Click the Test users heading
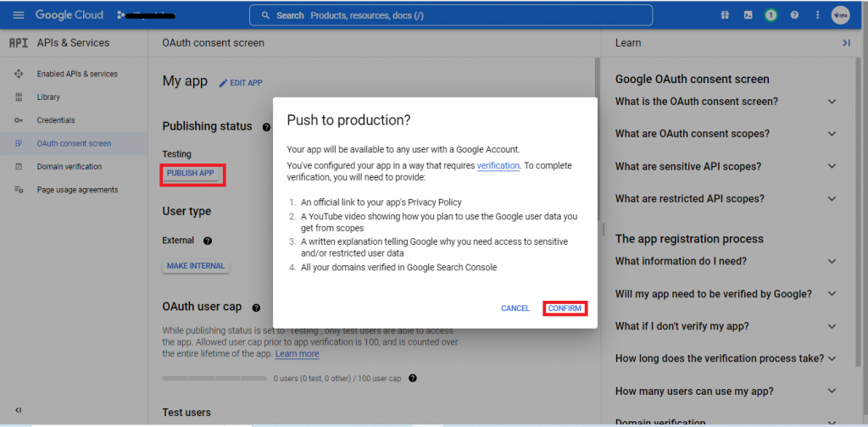This screenshot has height=427, width=868. (186, 413)
